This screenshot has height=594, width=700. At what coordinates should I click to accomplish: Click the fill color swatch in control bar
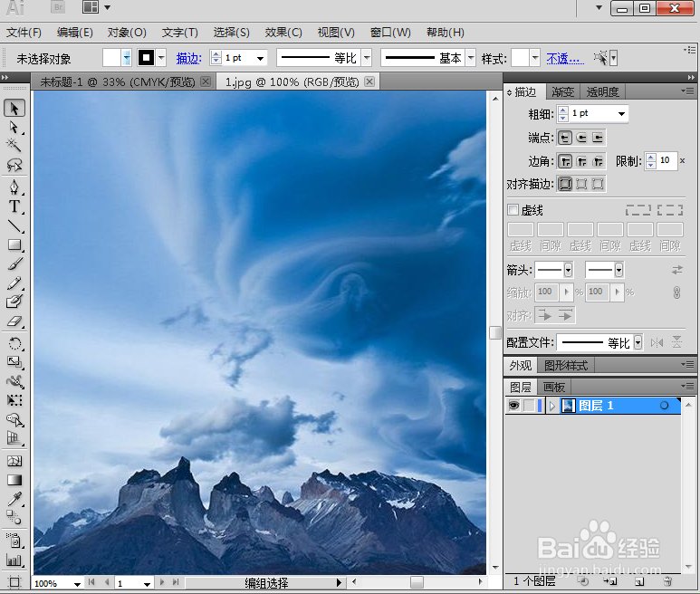pyautogui.click(x=111, y=58)
